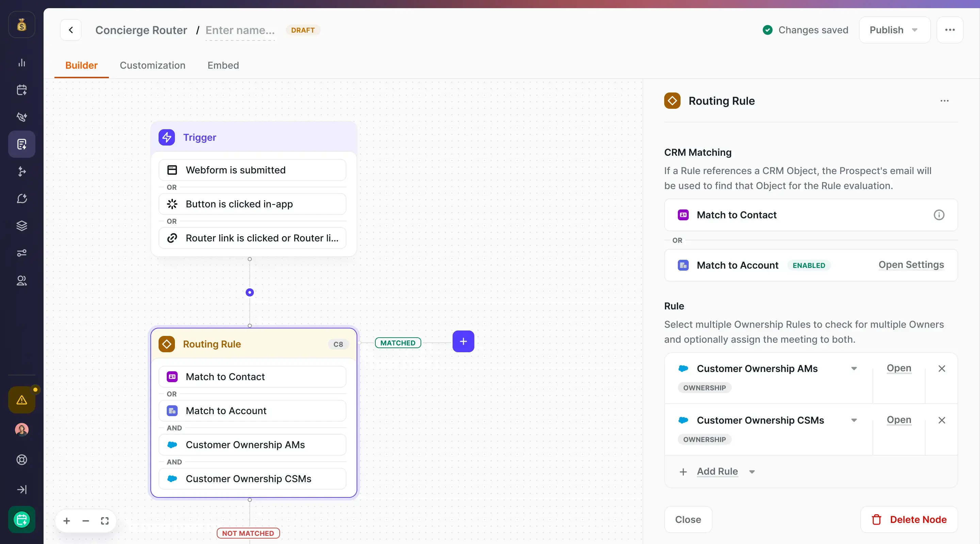Click the Add Rule link

717,472
